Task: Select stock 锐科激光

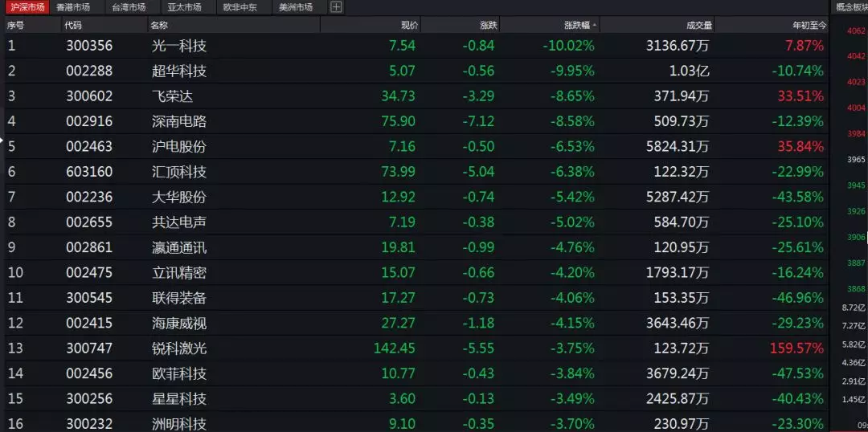Action: (x=179, y=348)
